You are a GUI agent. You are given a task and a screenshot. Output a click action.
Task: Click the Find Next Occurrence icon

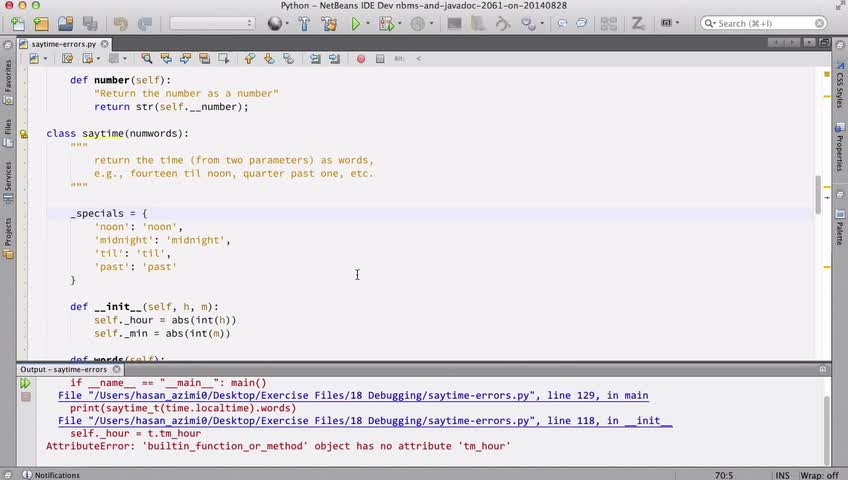185,58
